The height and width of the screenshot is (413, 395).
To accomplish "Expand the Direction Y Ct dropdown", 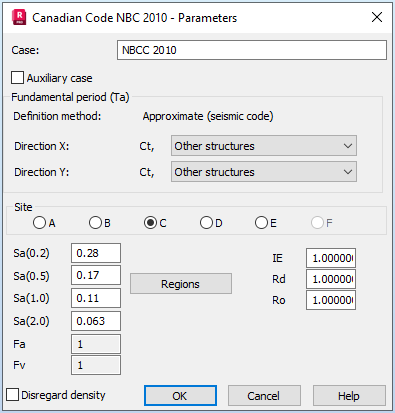I will pos(264,172).
